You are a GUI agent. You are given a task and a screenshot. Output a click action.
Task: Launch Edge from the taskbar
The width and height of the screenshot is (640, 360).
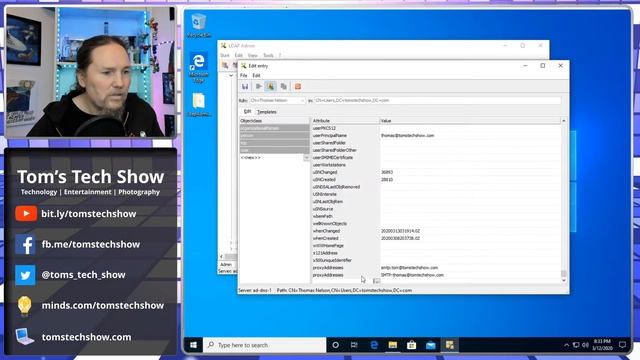tap(373, 345)
